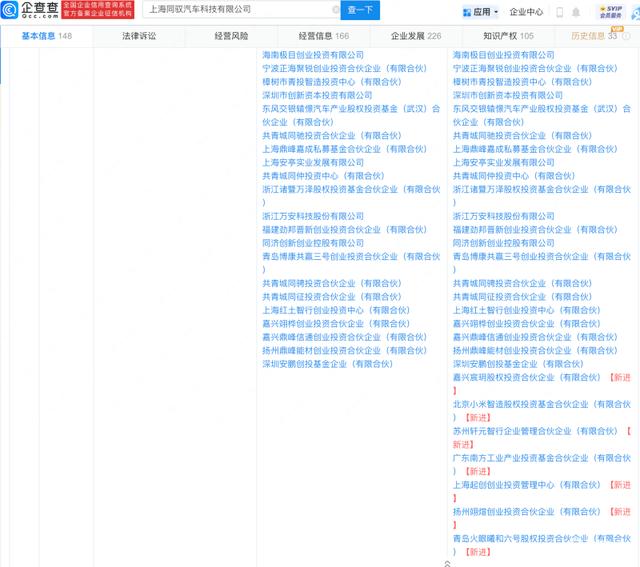640x567 pixels.
Task: Open 深圳安鹏创投基金企业 in the right list
Action: pyautogui.click(x=518, y=365)
